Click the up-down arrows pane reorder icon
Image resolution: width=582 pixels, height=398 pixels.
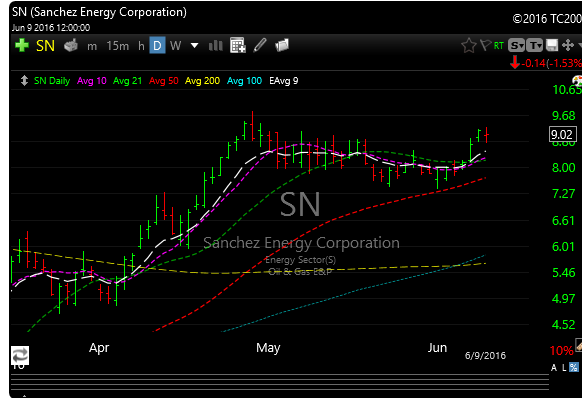point(24,81)
